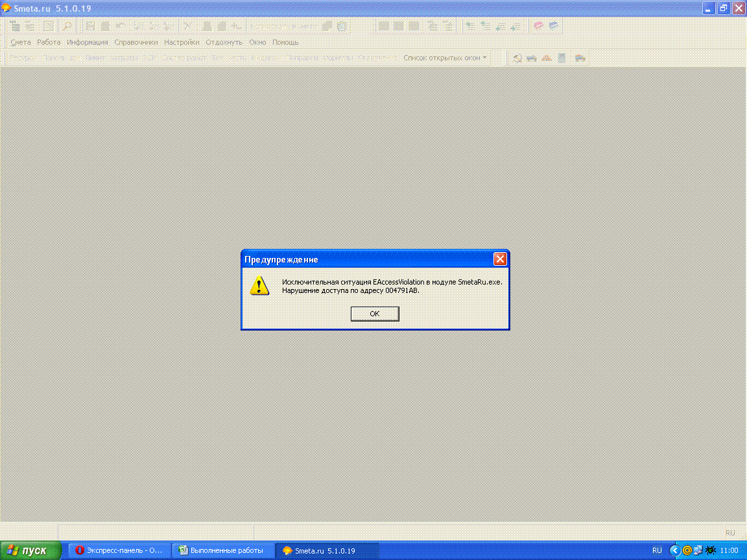The width and height of the screenshot is (747, 560).
Task: Open the Отдохнуть menu
Action: click(224, 42)
